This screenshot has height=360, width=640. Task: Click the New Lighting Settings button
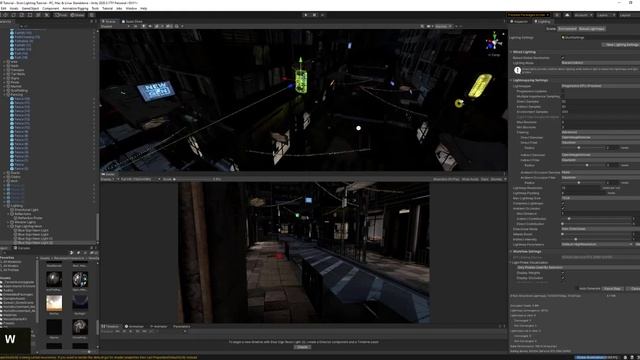point(621,44)
